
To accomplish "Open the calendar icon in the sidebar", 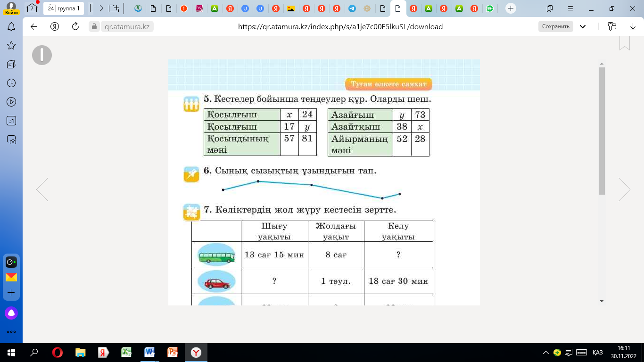I will click(11, 121).
